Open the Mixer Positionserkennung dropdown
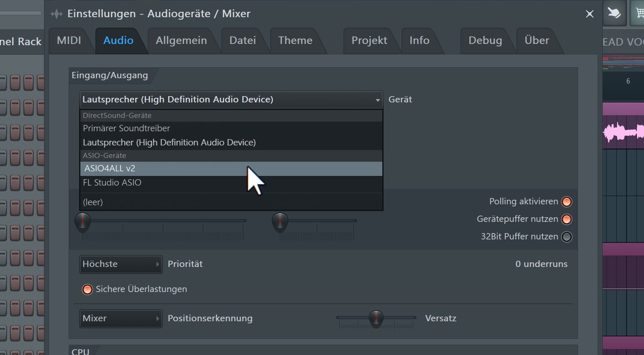Image resolution: width=644 pixels, height=355 pixels. 121,319
